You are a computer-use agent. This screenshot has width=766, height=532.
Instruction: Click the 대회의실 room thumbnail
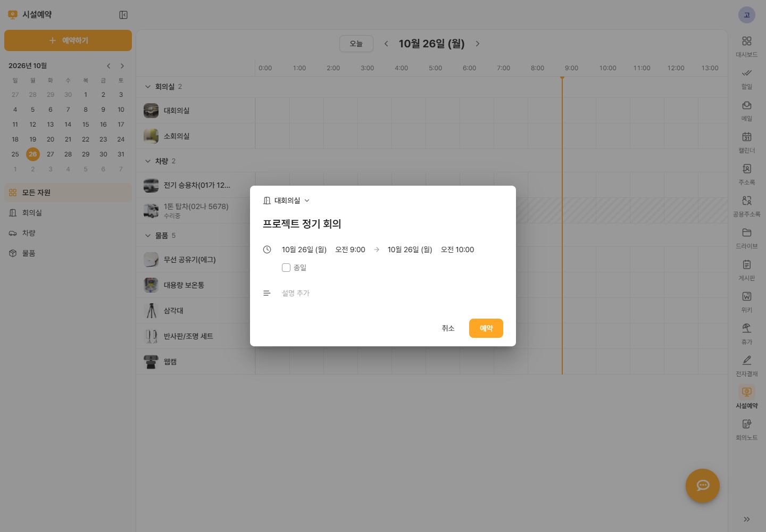[x=151, y=111]
